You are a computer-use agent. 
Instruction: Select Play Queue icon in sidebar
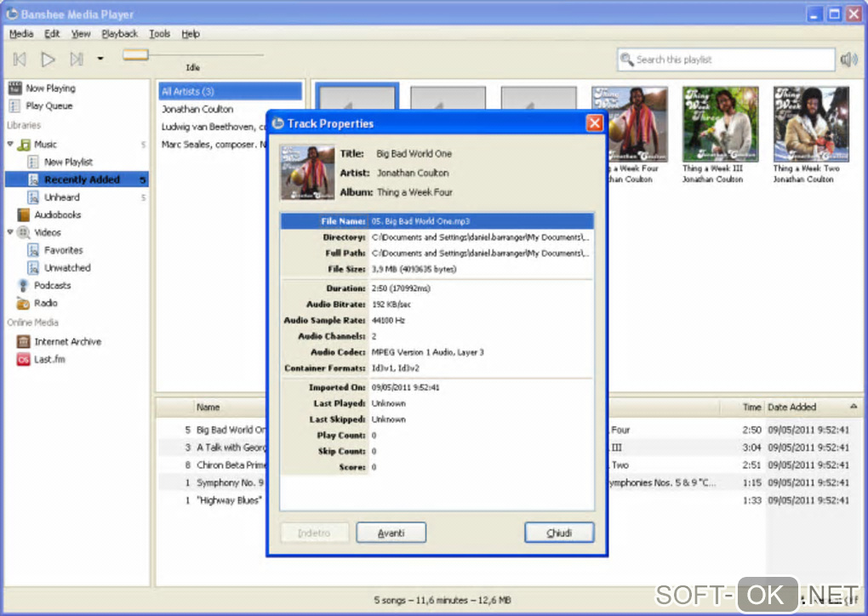[15, 106]
